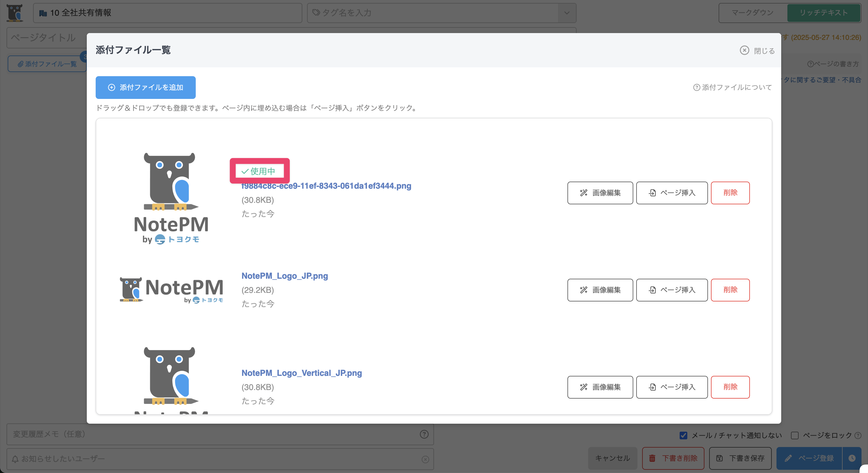Edit image for NotePM_Logo_JP.png

(x=600, y=290)
